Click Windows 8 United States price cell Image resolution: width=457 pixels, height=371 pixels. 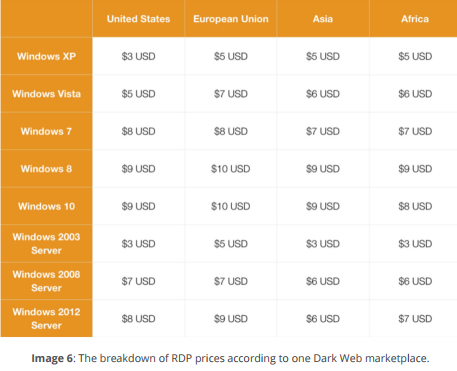tap(138, 169)
